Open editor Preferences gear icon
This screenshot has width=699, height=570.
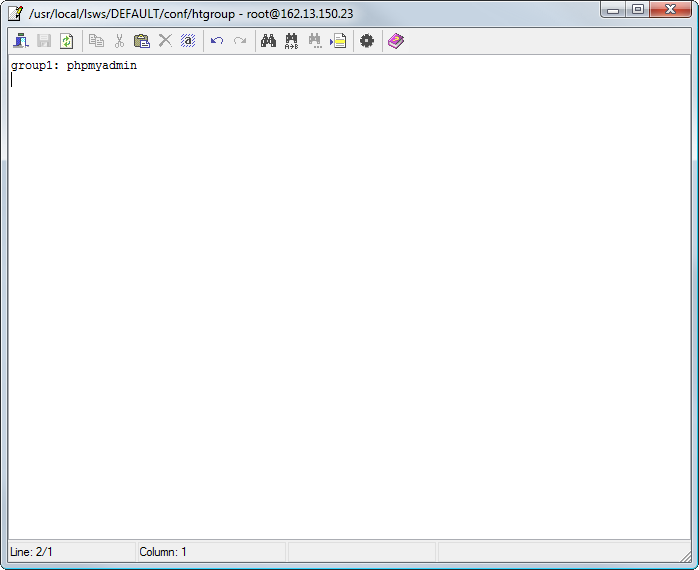point(367,41)
